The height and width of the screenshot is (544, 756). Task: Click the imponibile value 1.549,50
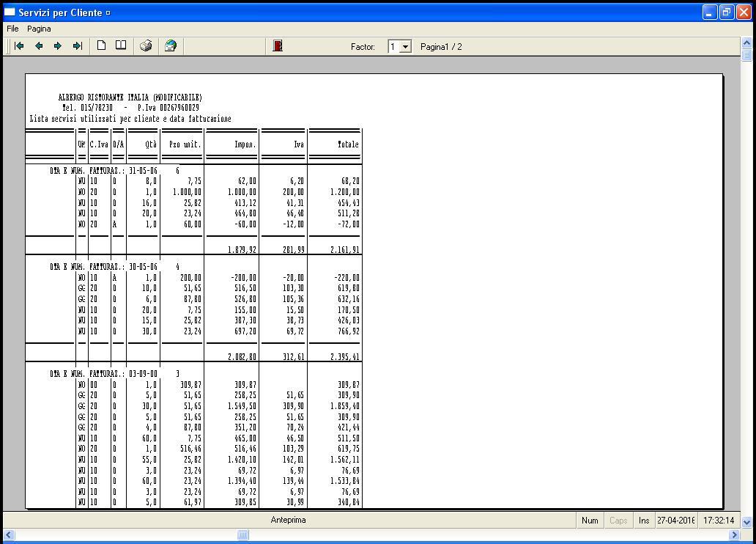[242, 406]
